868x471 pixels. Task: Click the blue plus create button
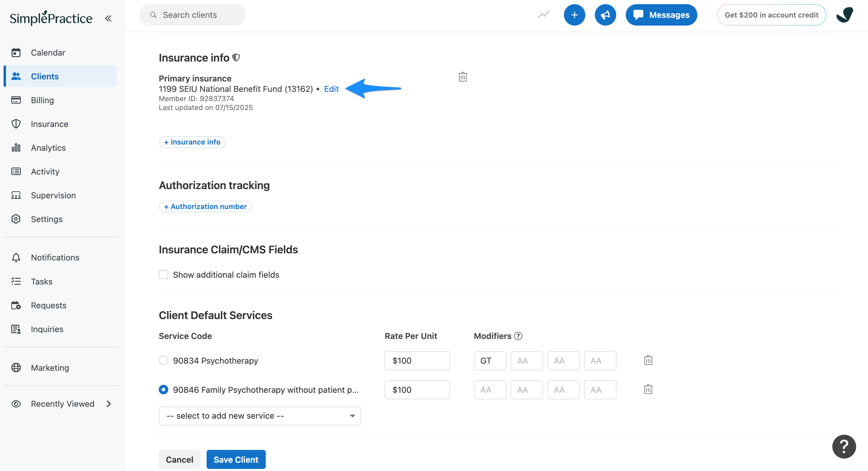click(x=574, y=15)
